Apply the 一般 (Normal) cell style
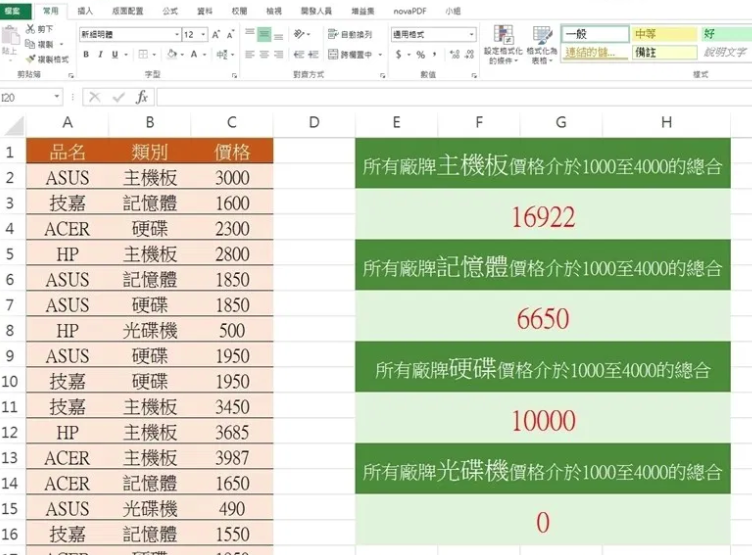Image resolution: width=752 pixels, height=555 pixels. 595,34
